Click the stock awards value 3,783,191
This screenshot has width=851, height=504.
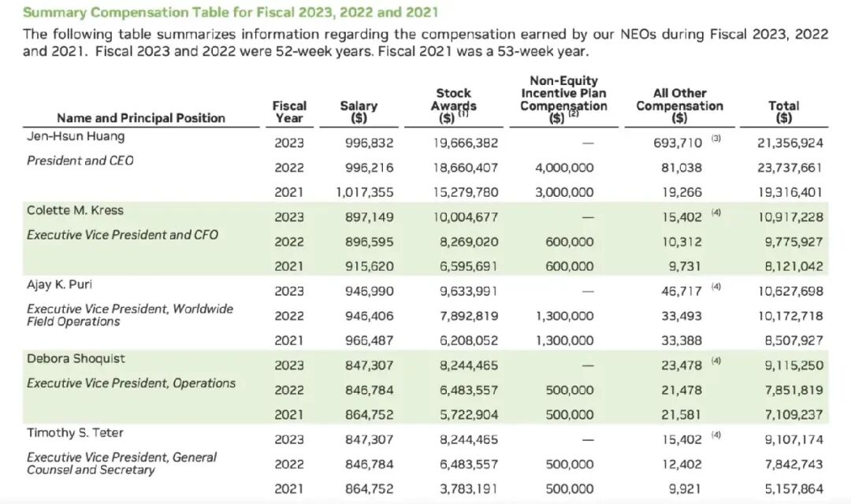469,489
